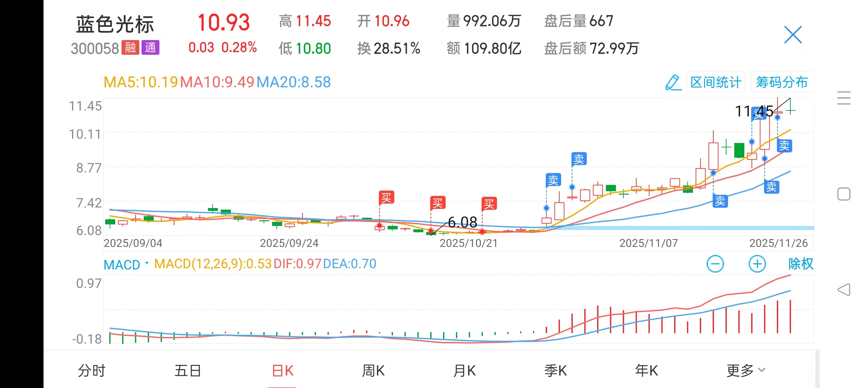Tap the 通 stock connect badge
The height and width of the screenshot is (388, 868).
150,48
